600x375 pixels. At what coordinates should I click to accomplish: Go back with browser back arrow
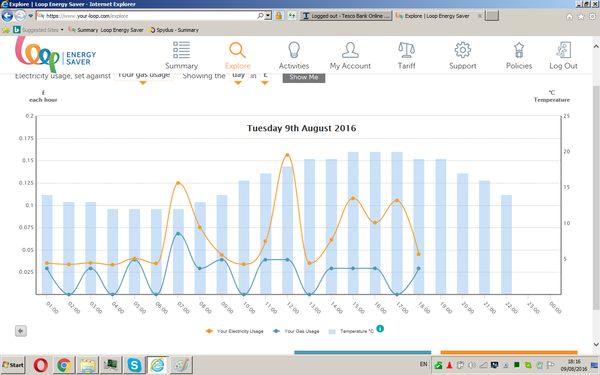point(7,16)
